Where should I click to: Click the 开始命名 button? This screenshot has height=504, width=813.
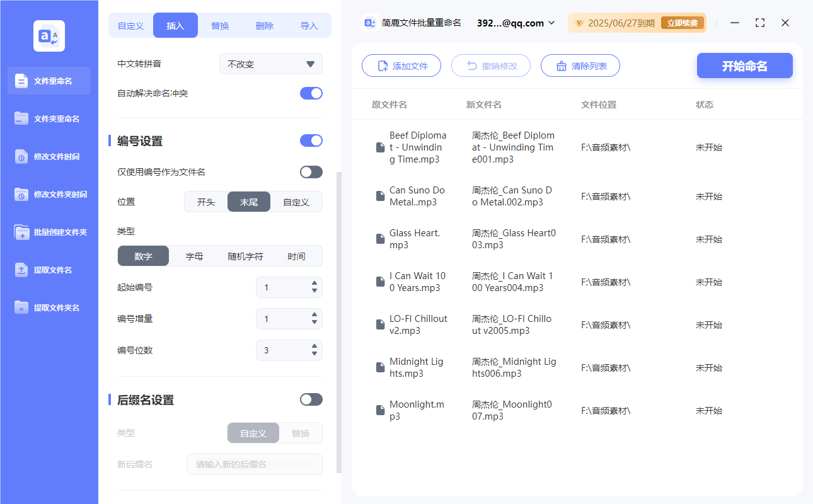pos(744,66)
